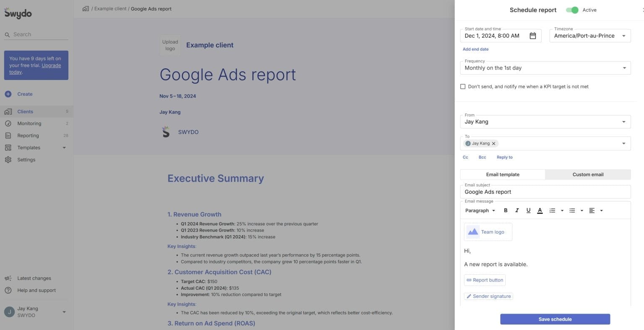
Task: Open the Timezone dropdown
Action: click(x=624, y=36)
